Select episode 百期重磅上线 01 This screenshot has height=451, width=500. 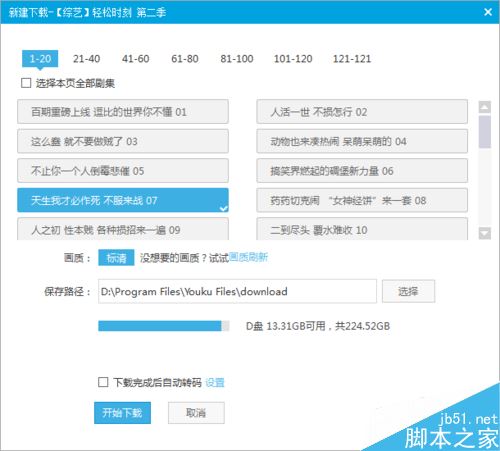[123, 112]
